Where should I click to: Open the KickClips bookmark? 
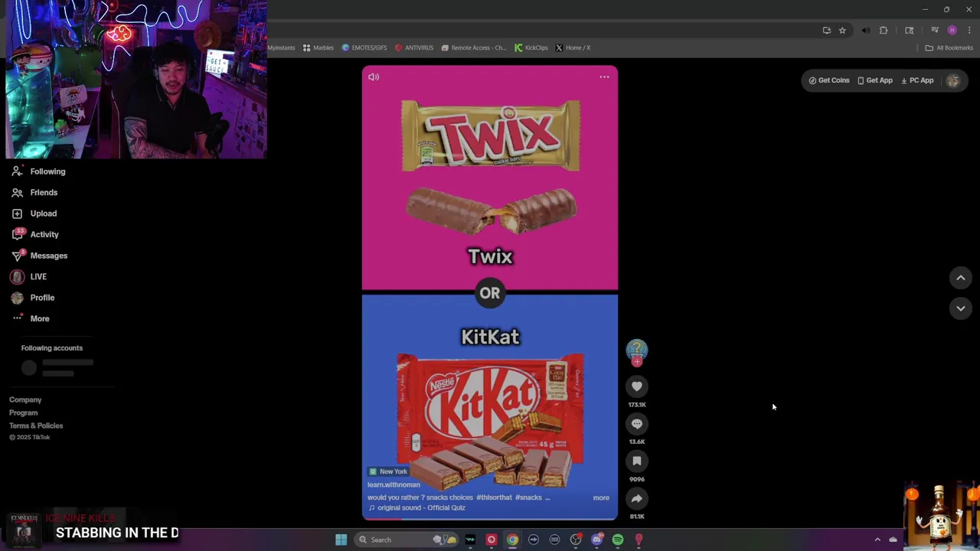point(531,47)
